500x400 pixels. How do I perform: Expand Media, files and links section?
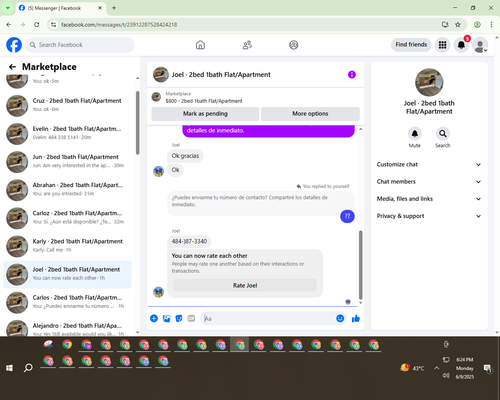tap(429, 199)
